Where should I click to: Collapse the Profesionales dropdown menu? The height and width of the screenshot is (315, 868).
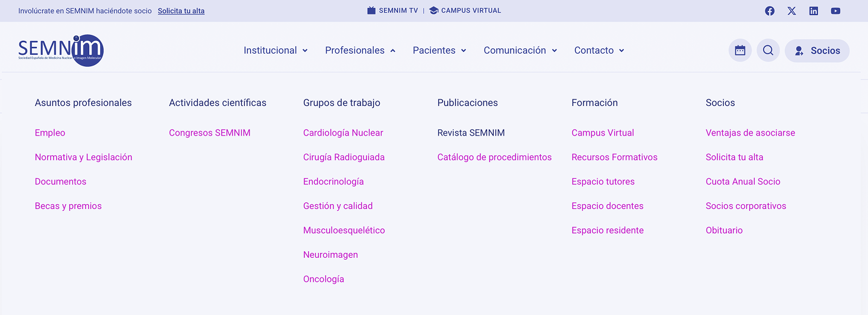pos(360,51)
